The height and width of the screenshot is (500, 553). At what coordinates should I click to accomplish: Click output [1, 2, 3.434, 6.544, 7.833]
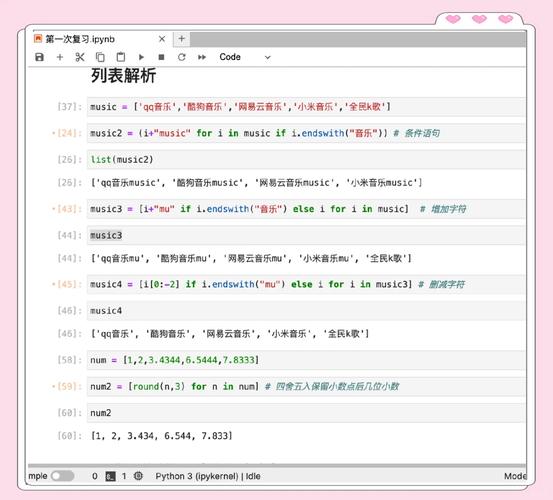(162, 436)
